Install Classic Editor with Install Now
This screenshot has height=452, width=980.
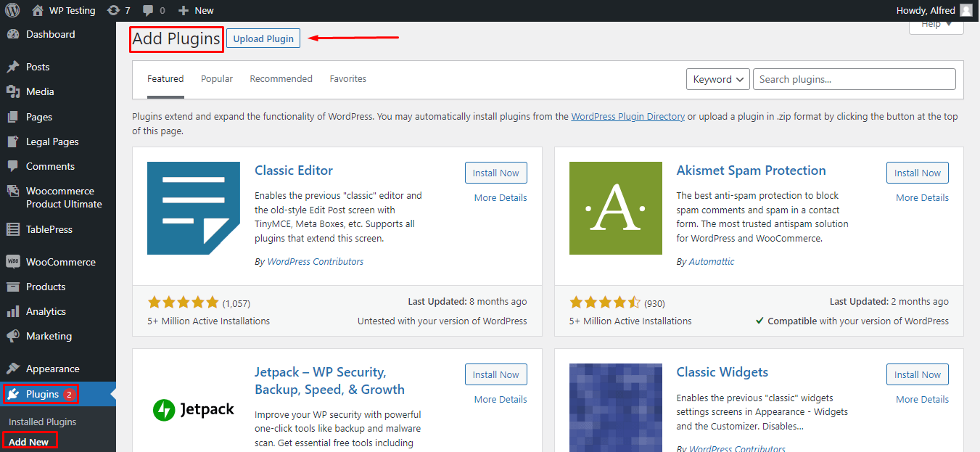496,173
